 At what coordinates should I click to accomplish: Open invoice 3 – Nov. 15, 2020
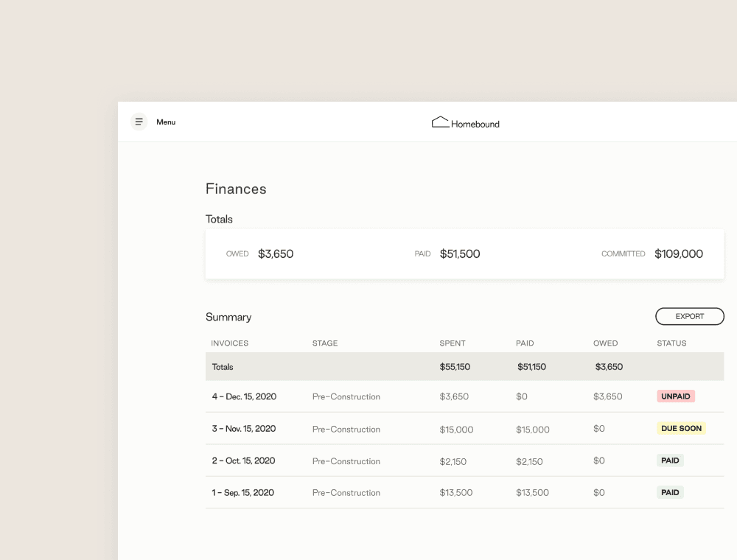(243, 428)
